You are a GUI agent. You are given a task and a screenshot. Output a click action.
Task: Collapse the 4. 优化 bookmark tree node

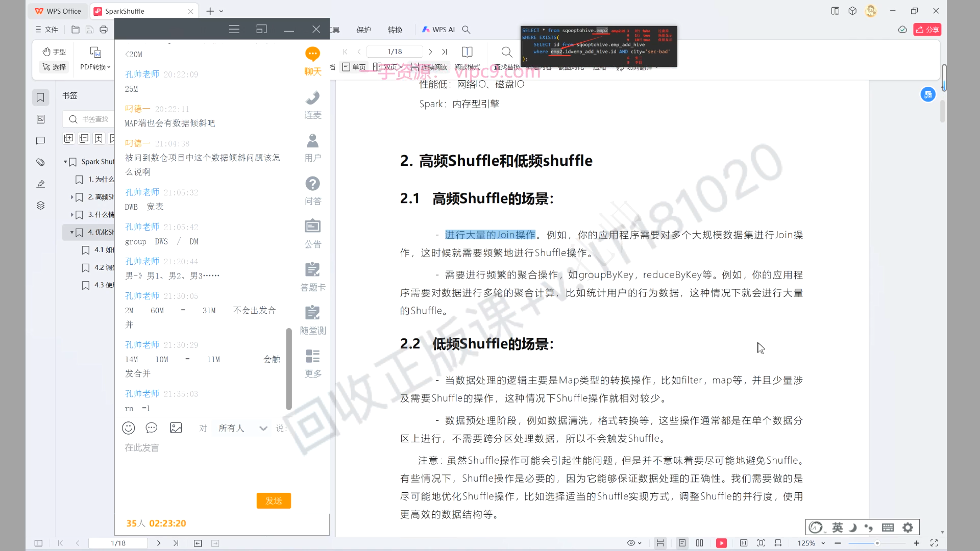72,232
